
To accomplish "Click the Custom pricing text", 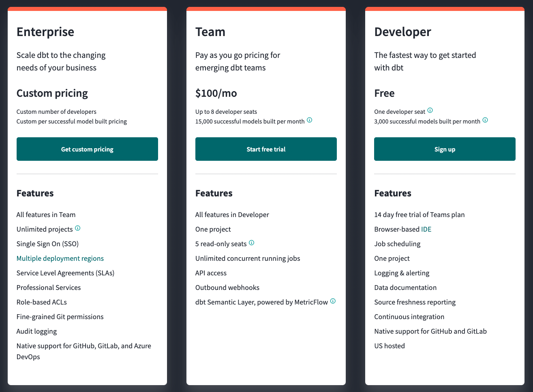I will coord(52,93).
